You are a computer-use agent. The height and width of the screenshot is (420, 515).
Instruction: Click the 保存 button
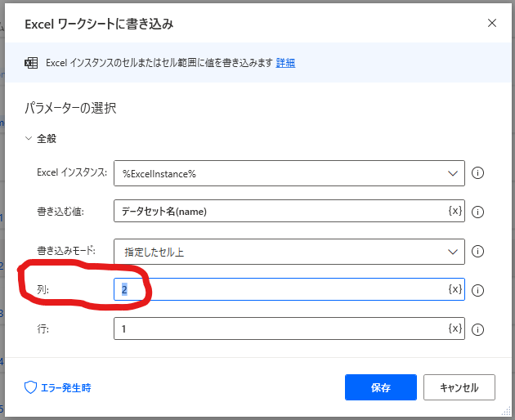pyautogui.click(x=381, y=387)
